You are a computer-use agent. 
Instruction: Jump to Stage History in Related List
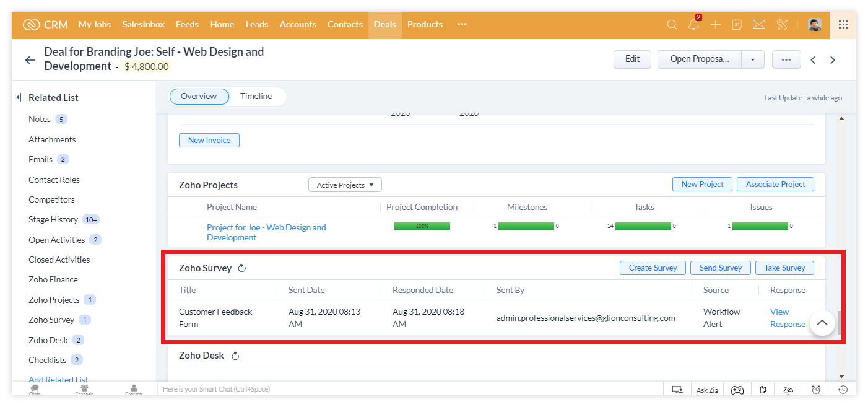[x=53, y=219]
